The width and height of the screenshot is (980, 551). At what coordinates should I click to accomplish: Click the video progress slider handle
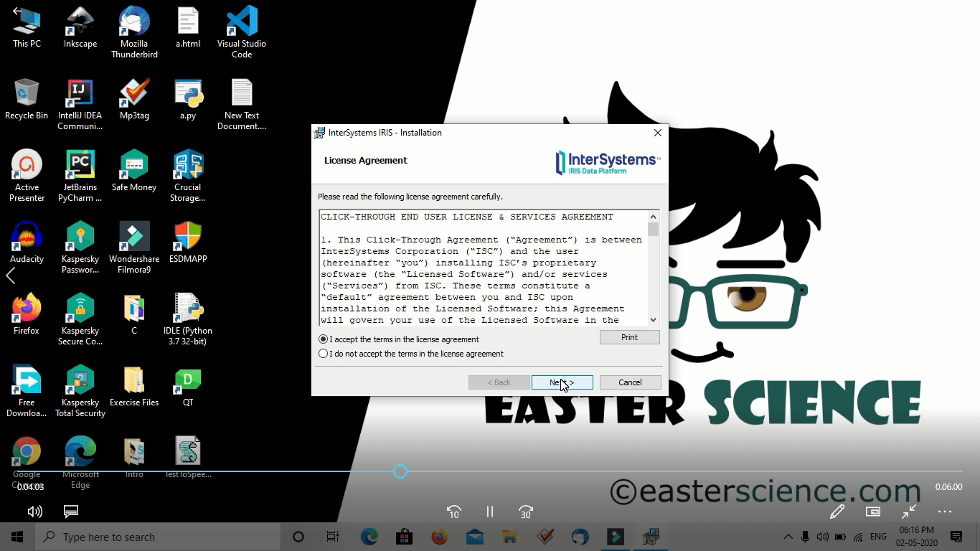[400, 471]
